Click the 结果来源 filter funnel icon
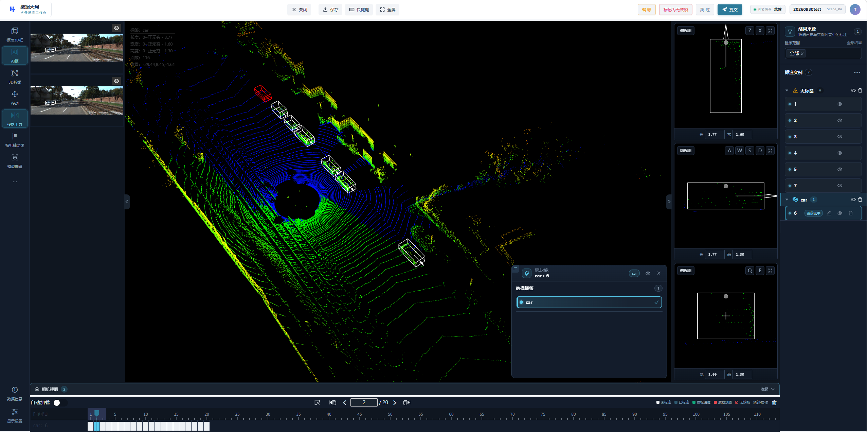Screen dimensions: 868x432 790,32
